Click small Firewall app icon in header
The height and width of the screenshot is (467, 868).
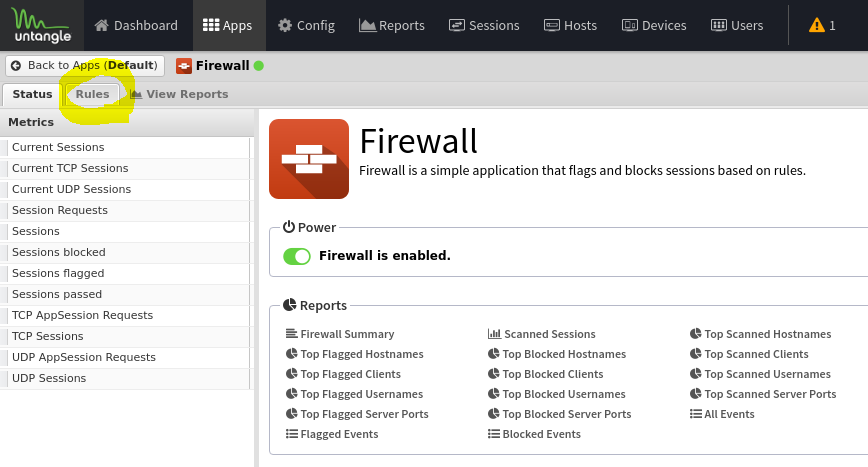[x=184, y=66]
